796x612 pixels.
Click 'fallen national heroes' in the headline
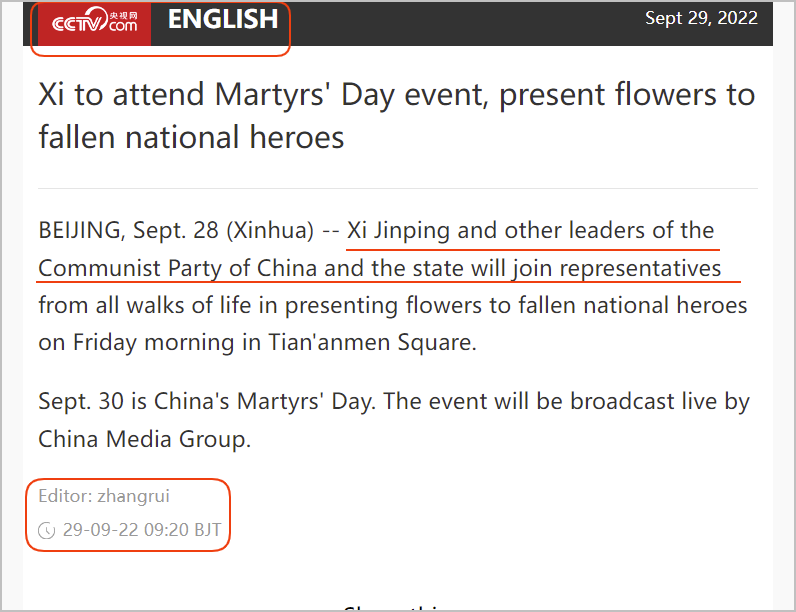pos(191,138)
